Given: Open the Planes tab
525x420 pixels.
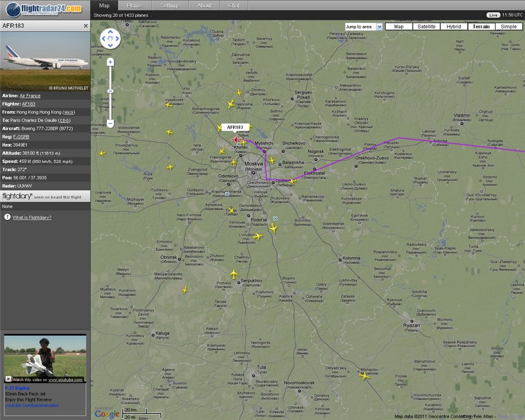Looking at the screenshot, I should point(135,5).
